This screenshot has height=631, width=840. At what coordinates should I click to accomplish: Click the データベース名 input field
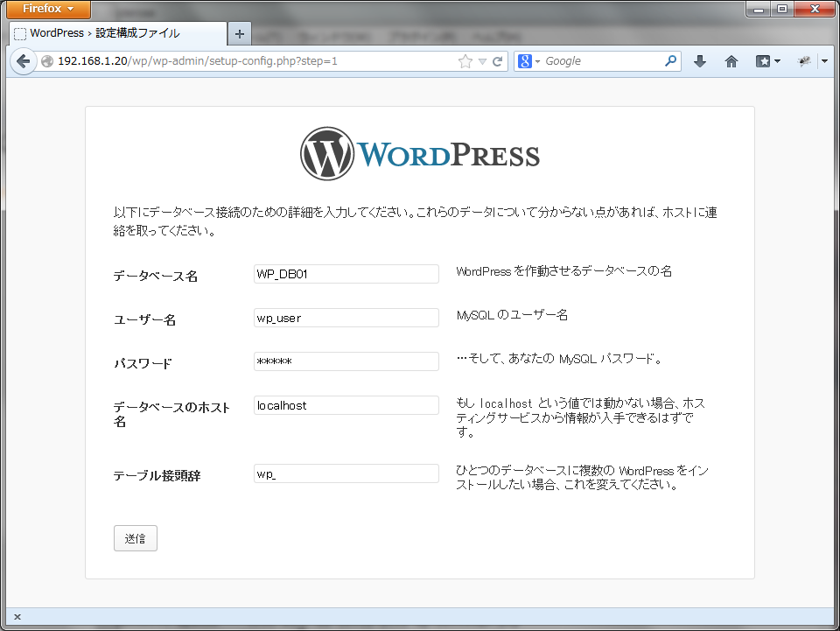tap(346, 274)
